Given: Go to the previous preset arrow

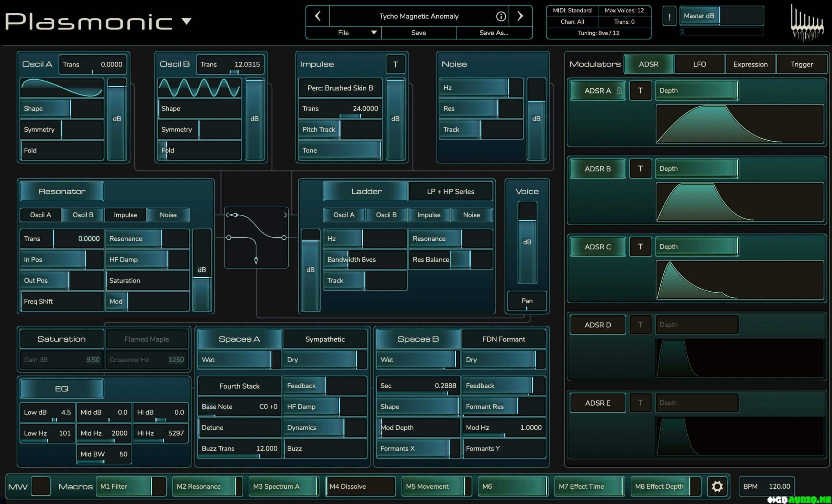Looking at the screenshot, I should click(318, 16).
